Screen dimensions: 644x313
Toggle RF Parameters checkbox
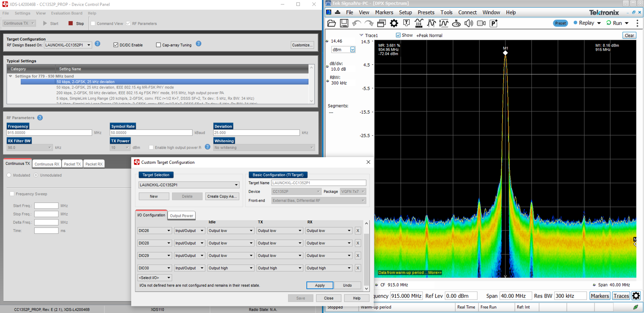(128, 23)
